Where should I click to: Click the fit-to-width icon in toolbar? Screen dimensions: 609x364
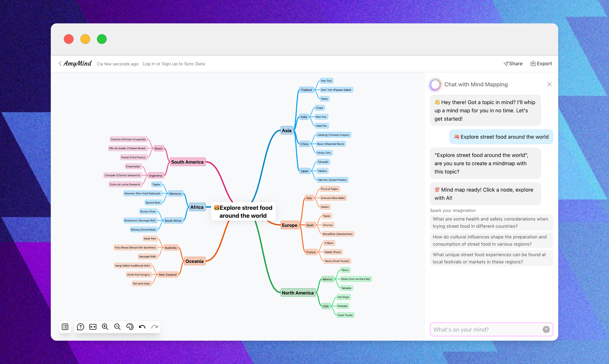pos(93,327)
